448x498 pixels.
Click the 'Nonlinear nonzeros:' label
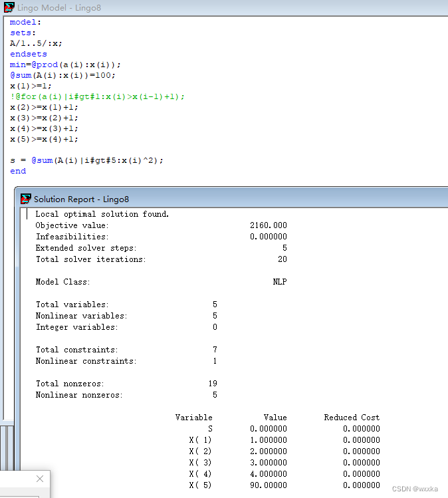point(79,395)
